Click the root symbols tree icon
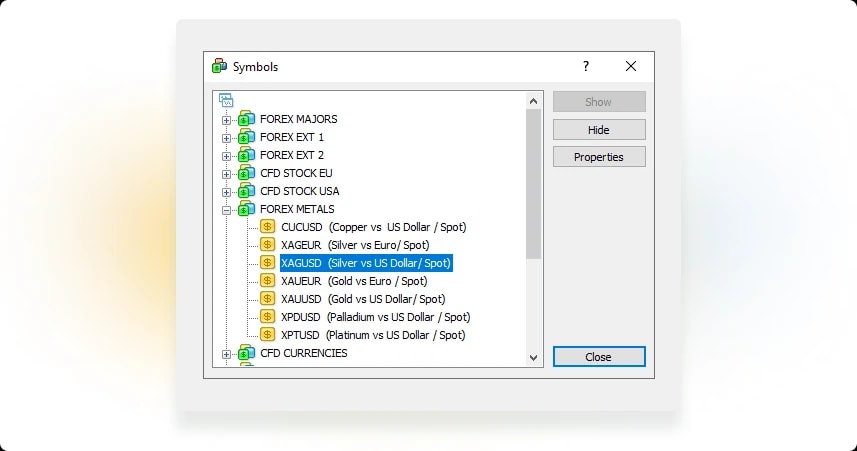 click(x=226, y=100)
